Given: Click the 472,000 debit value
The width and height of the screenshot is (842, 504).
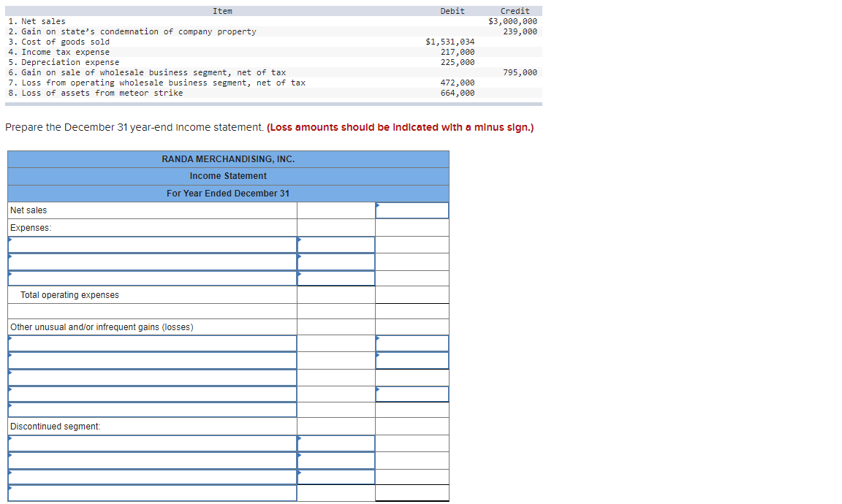Looking at the screenshot, I should [458, 83].
